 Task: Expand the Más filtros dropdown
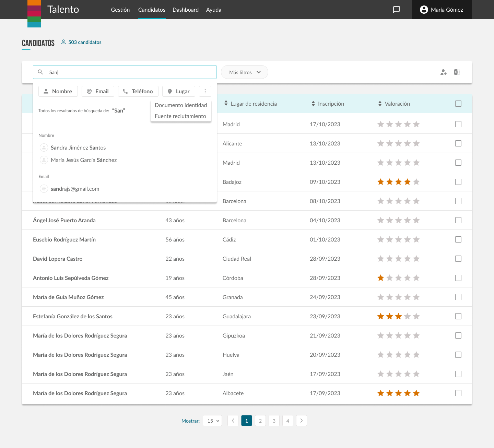coord(244,72)
